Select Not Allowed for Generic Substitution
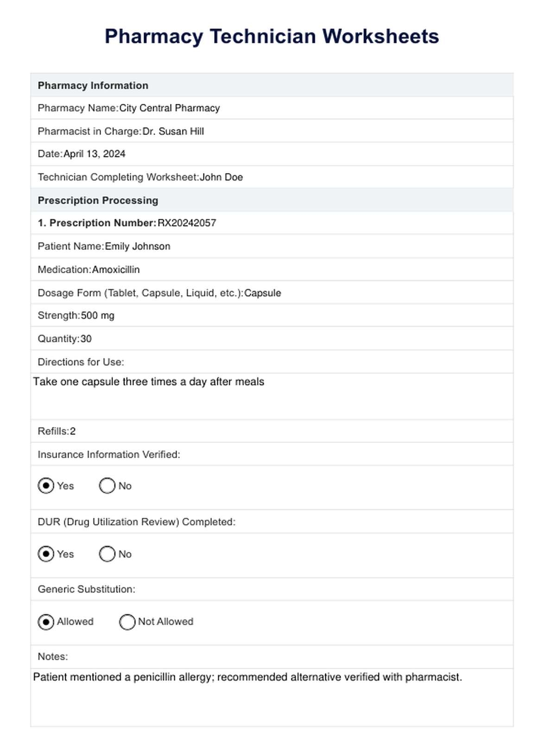Screen dimensions: 545x756 (x=127, y=621)
